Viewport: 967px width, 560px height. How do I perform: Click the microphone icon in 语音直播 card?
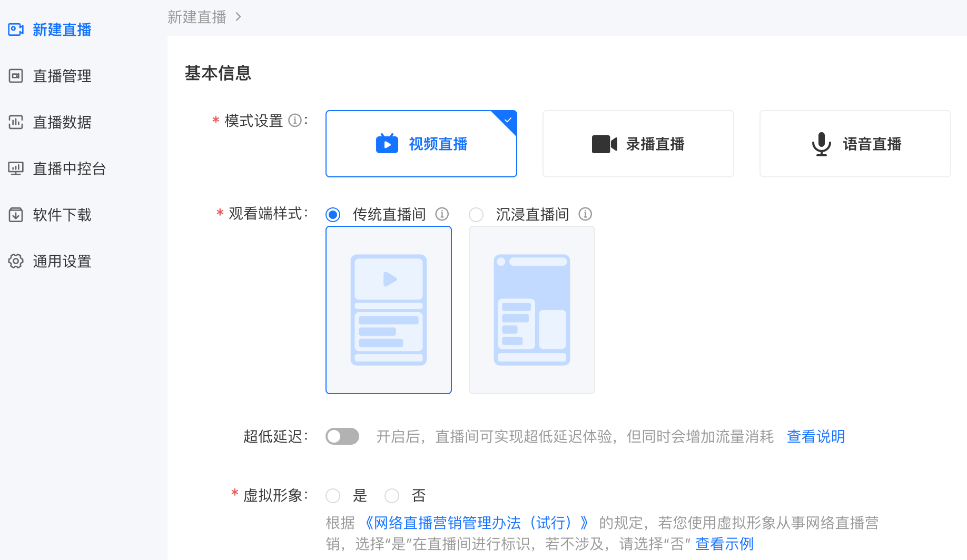(x=822, y=144)
